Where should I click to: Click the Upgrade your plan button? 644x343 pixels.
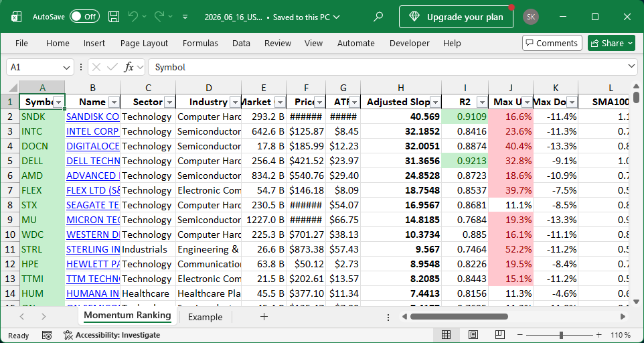(457, 17)
